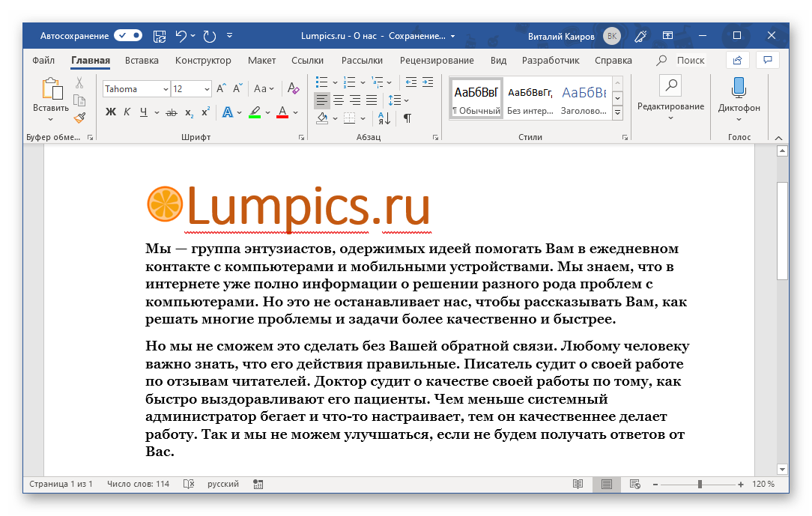
Task: Switch to Web Layout view
Action: point(635,484)
